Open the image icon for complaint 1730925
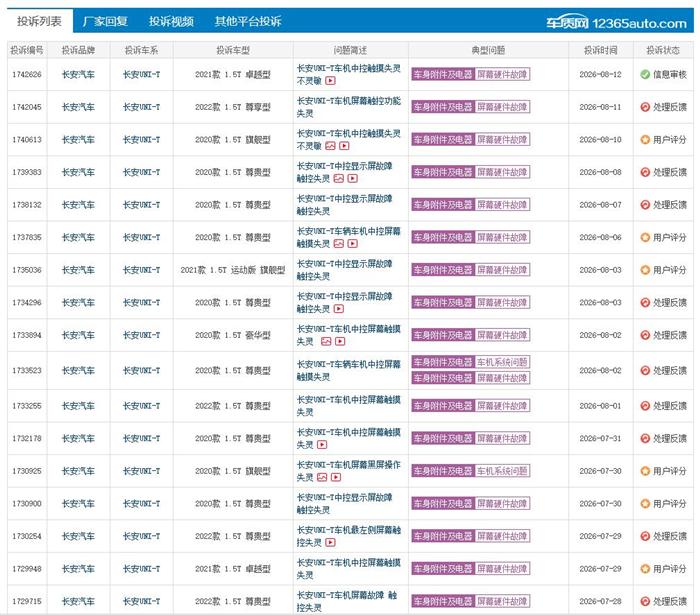Viewport: 700px width, 615px height. pyautogui.click(x=322, y=478)
